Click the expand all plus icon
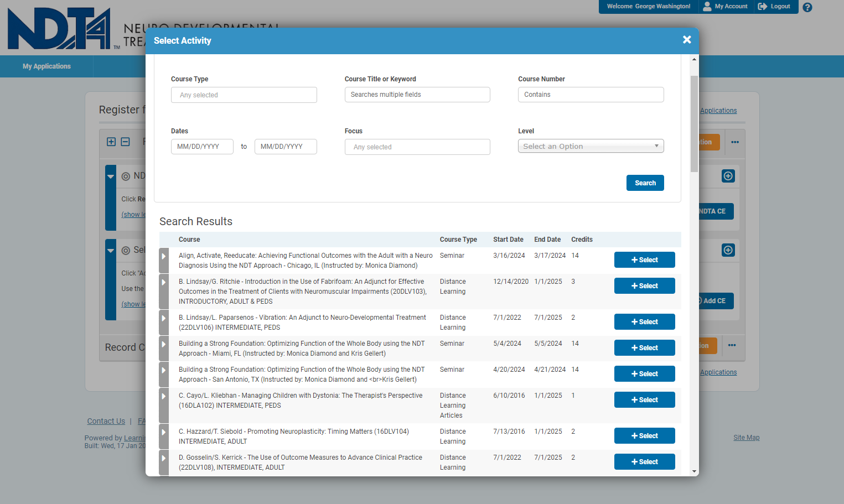 coord(111,142)
